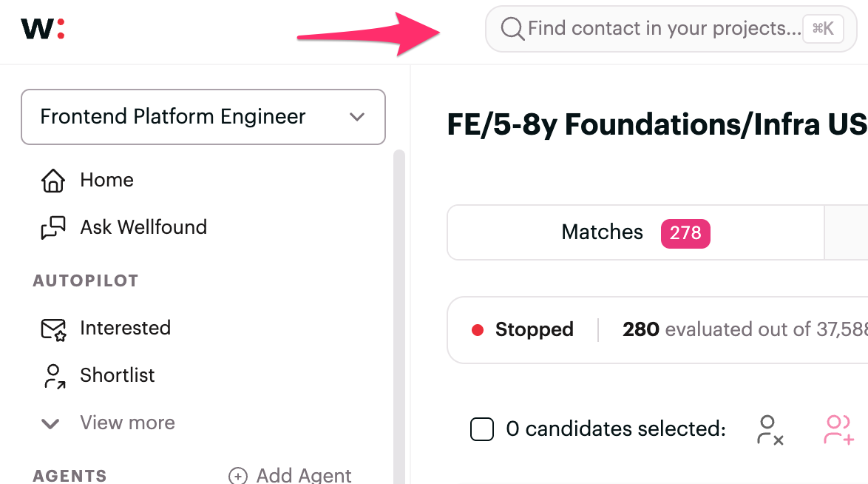Click the Ask Wellfound chat icon
Viewport: 868px width, 484px height.
click(52, 228)
